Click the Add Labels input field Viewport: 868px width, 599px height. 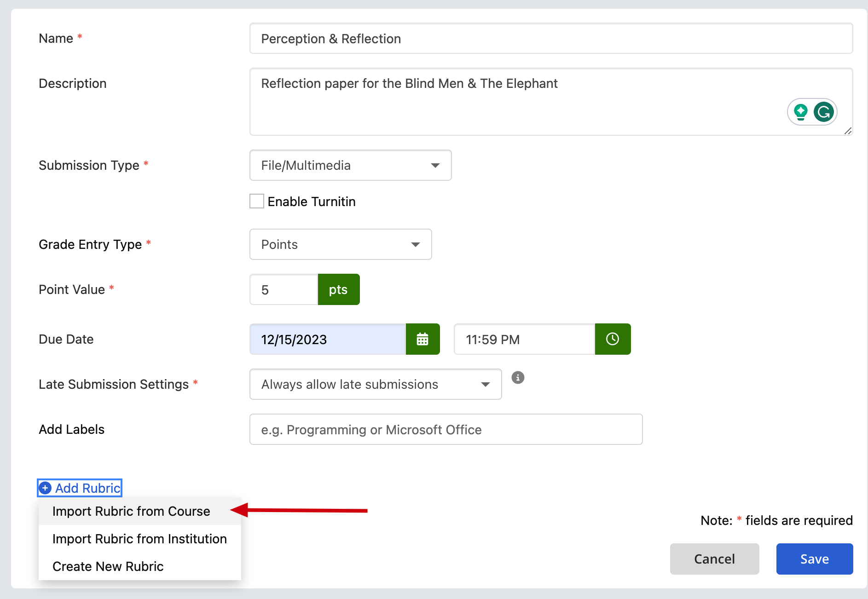pyautogui.click(x=446, y=429)
